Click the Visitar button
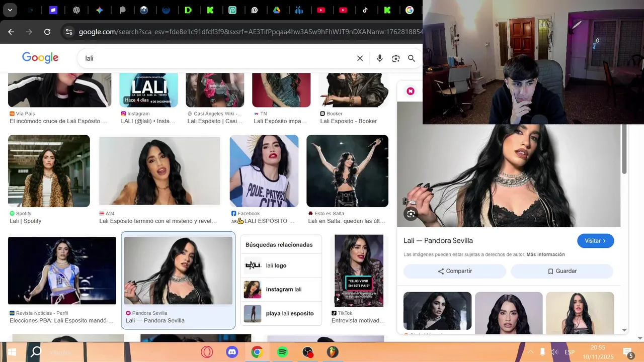Screen dimensions: 644x362 pos(596,241)
